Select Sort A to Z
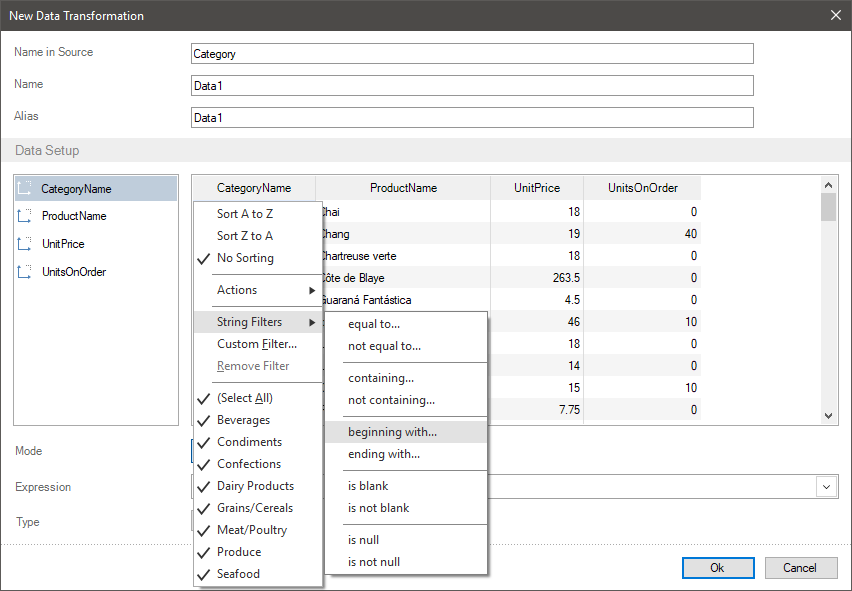Viewport: 852px width, 591px height. tap(245, 214)
